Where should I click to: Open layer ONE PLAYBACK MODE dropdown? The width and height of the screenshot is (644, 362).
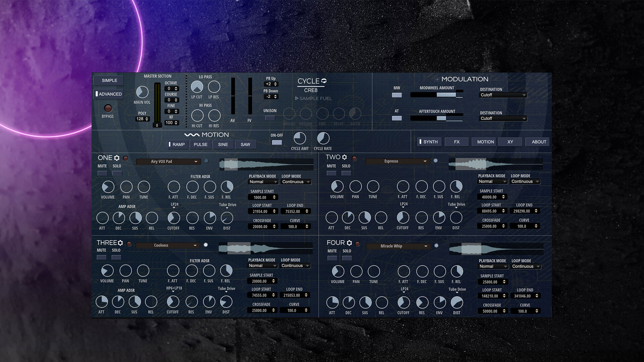click(x=263, y=182)
